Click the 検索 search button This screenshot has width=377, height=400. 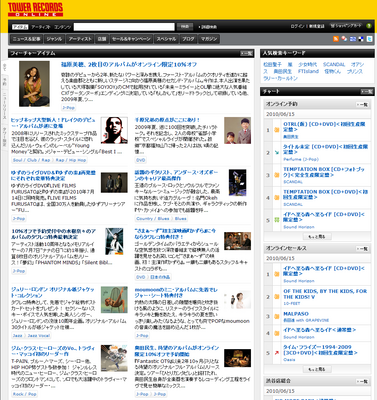(x=185, y=27)
